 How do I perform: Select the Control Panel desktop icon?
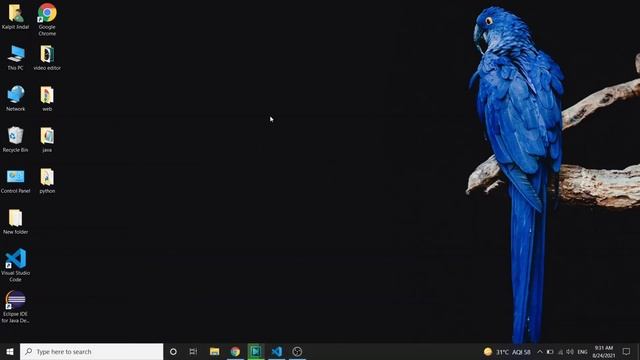coord(16,180)
